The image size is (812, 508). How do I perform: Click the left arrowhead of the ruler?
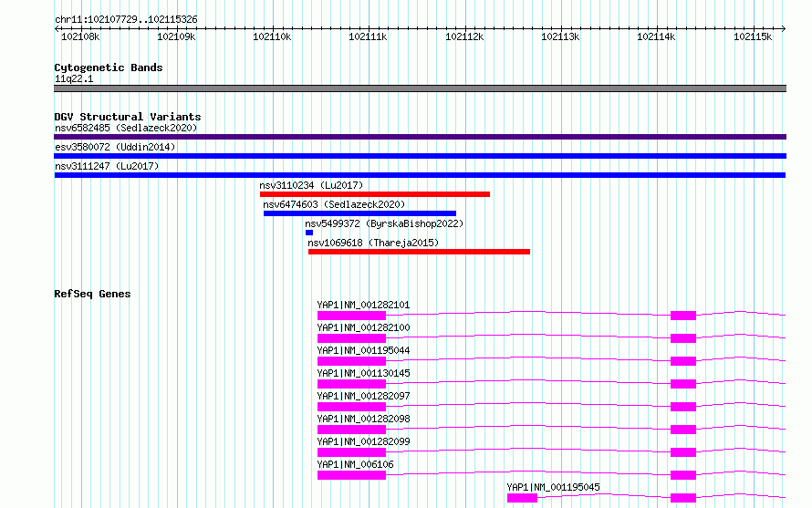[x=57, y=28]
